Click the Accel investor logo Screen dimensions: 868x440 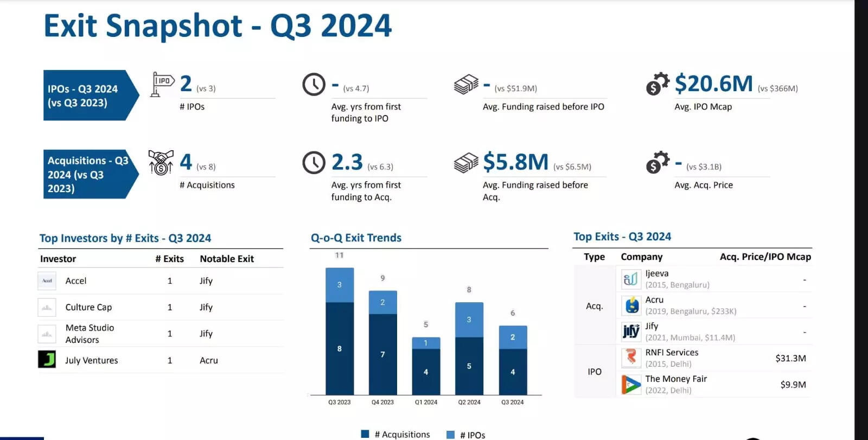[x=47, y=280]
